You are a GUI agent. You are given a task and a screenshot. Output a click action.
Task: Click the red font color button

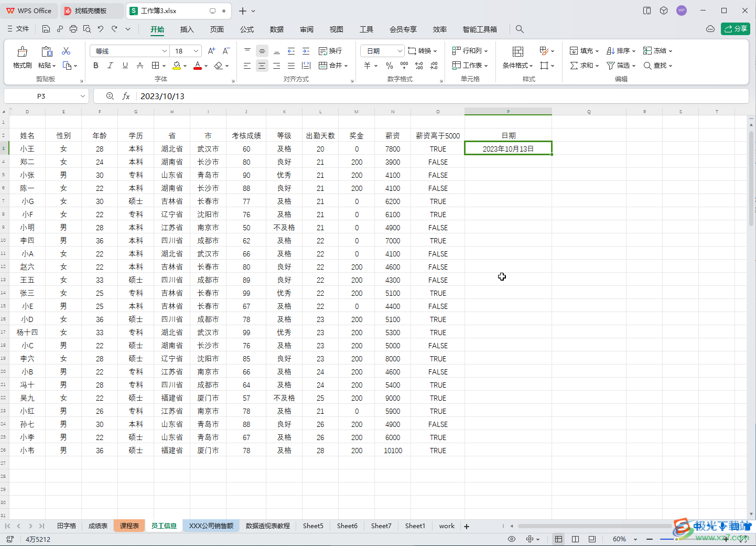198,66
